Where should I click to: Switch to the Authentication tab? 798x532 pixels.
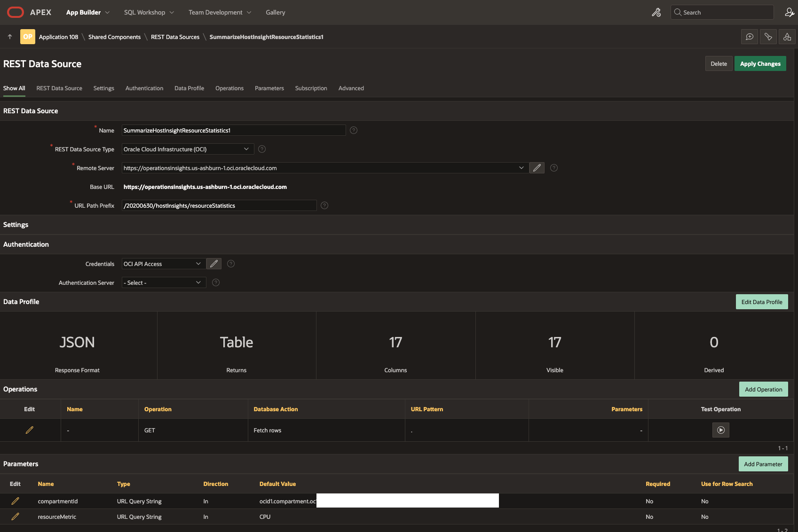(144, 88)
